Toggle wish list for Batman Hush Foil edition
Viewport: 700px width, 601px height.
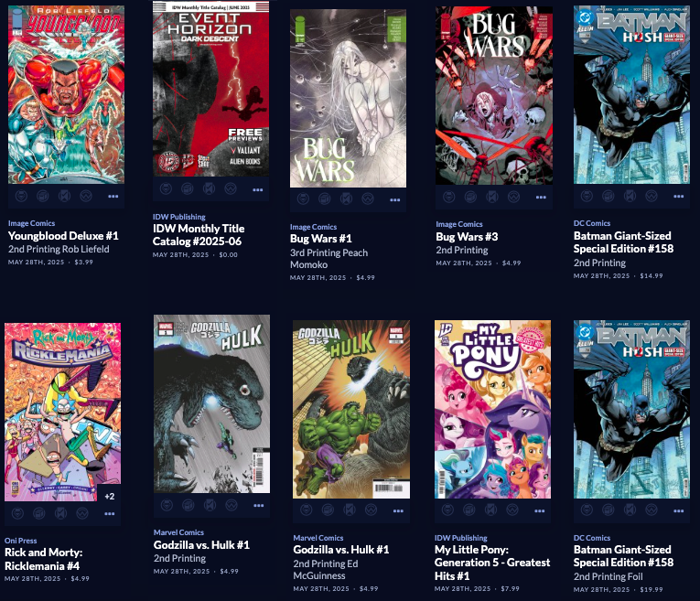(x=652, y=510)
